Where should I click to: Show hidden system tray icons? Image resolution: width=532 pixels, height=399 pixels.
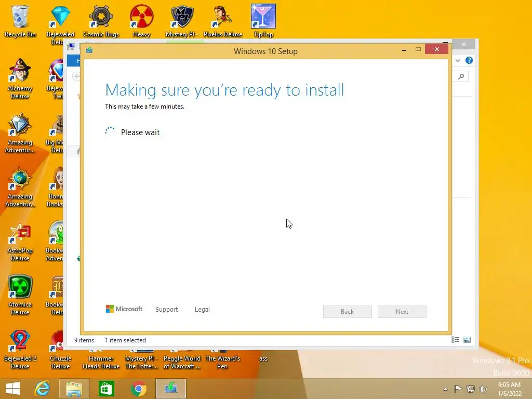tap(445, 389)
